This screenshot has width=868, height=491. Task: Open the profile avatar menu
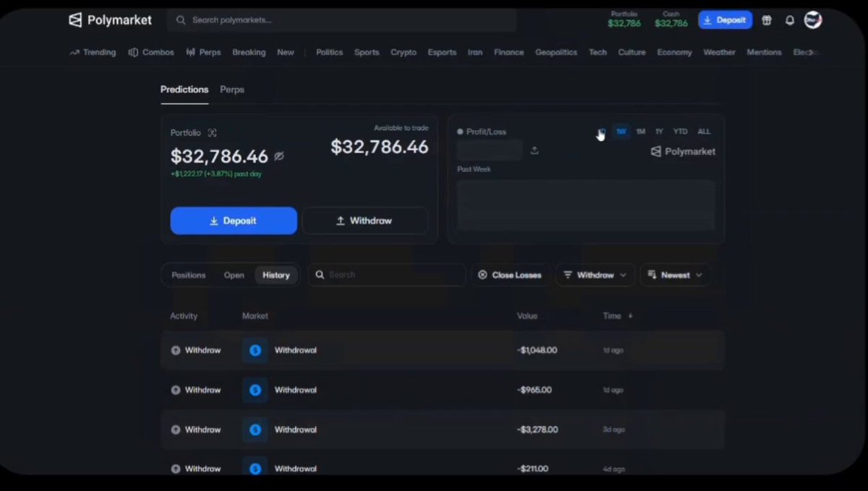pyautogui.click(x=813, y=20)
